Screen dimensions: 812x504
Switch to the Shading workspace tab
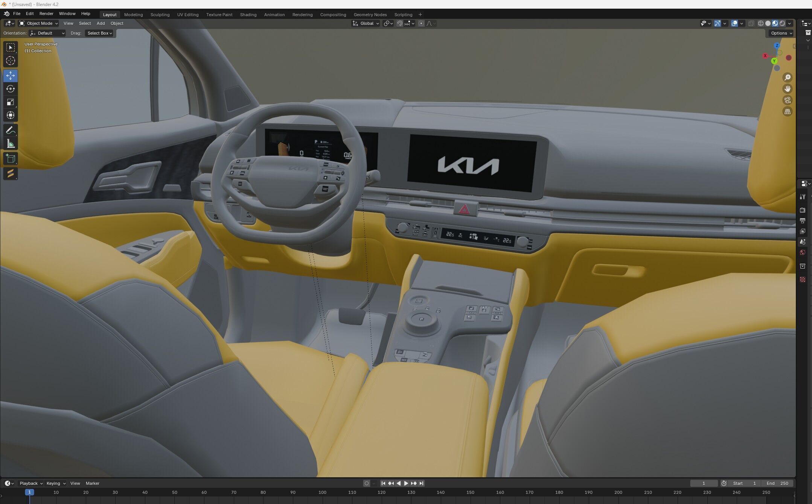click(x=248, y=15)
